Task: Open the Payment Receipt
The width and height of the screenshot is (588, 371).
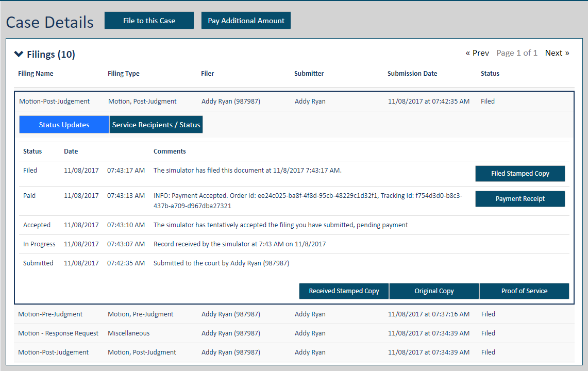Action: (x=519, y=198)
